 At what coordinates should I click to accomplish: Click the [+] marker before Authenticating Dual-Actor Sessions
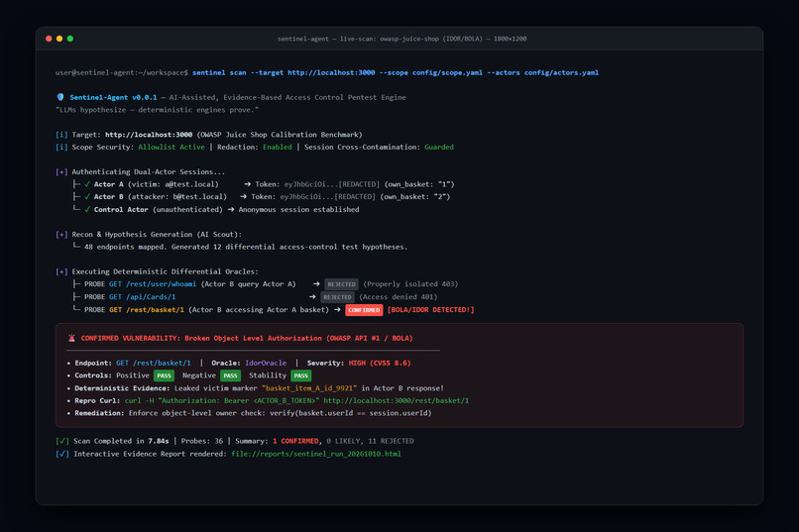pos(61,172)
